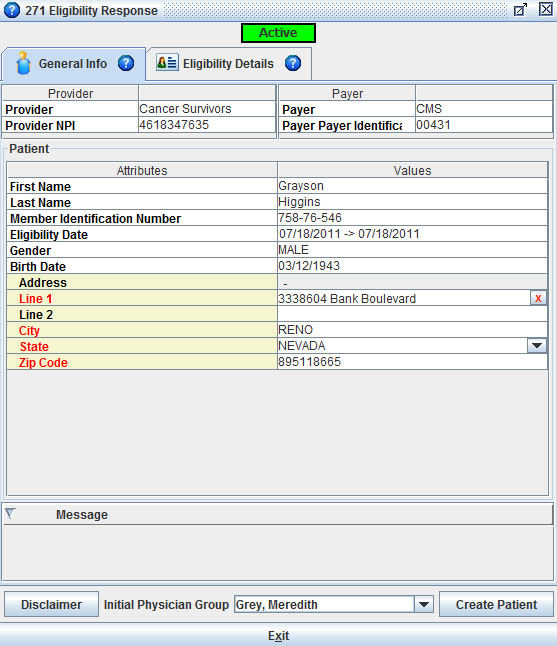Click the Birth Date 03/12/1943
This screenshot has width=557, height=646.
(412, 266)
